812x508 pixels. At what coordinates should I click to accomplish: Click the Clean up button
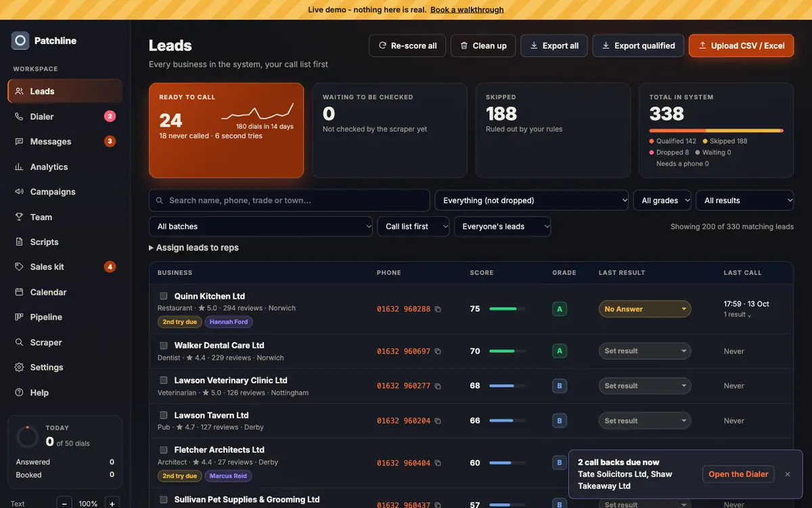tap(483, 45)
